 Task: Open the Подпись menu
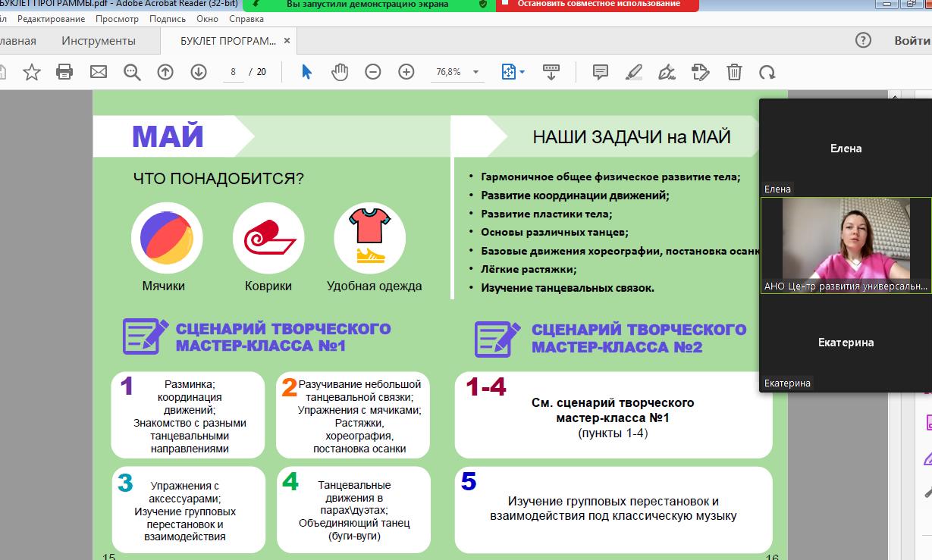point(168,19)
